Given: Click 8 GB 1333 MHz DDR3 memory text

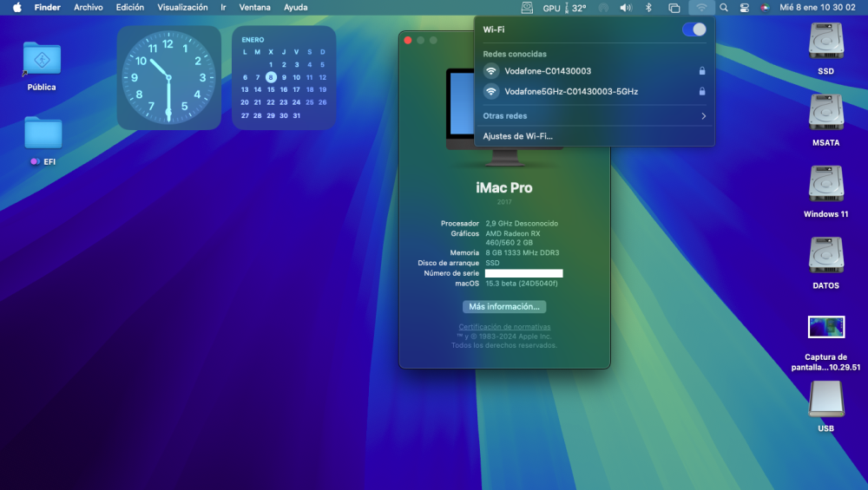Looking at the screenshot, I should (x=522, y=252).
